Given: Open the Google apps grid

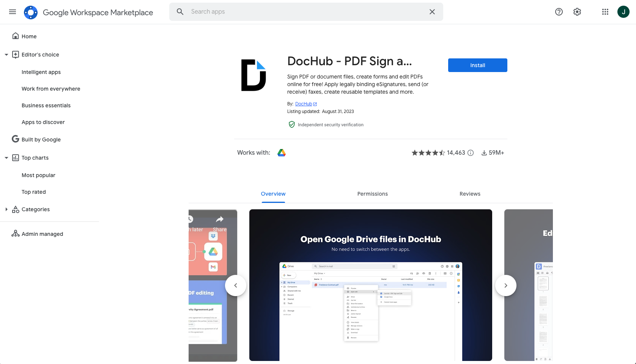Looking at the screenshot, I should (x=605, y=12).
